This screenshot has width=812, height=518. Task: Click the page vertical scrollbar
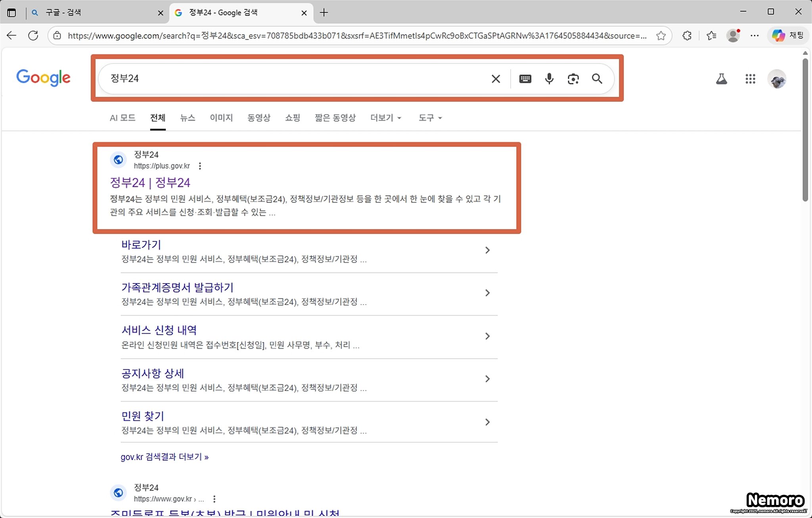[x=805, y=131]
